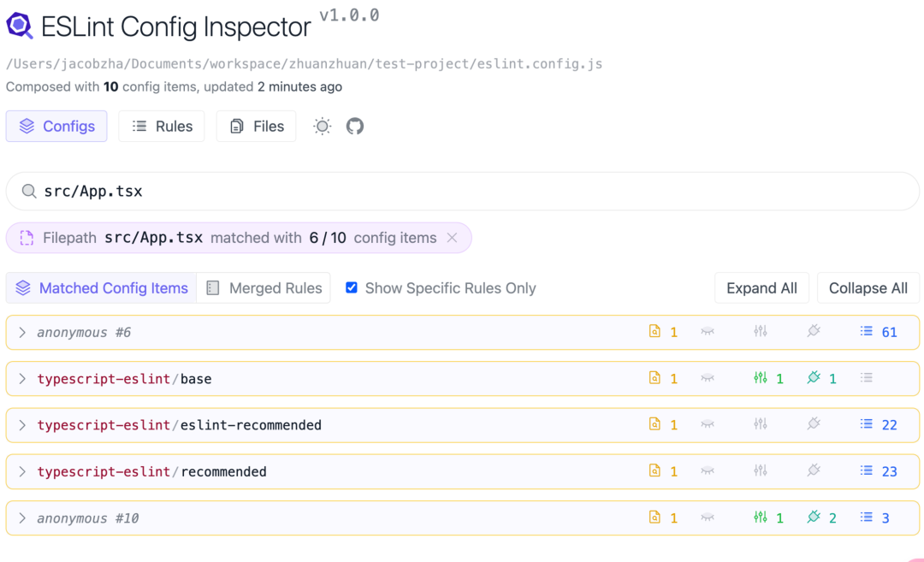Screen dimensions: 924x562
Task: Click the v1.0.0 version label
Action: click(x=349, y=15)
